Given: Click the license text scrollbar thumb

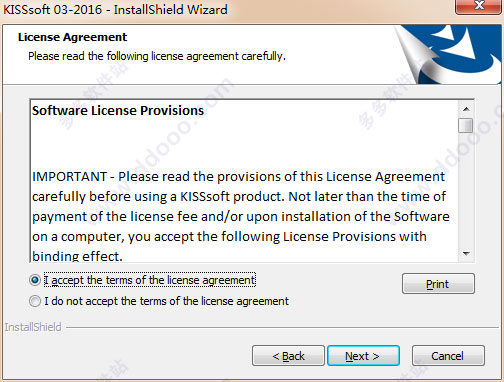Looking at the screenshot, I should point(466,126).
